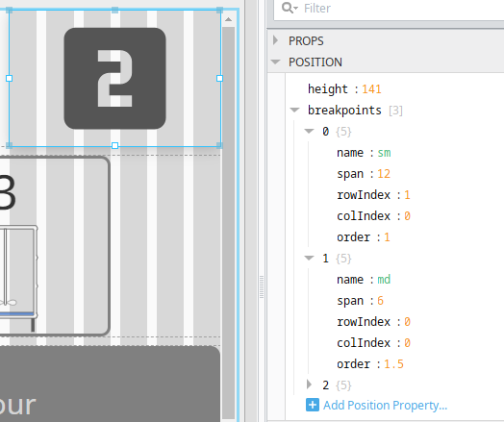Select the dark number 2 icon component
504x422 pixels.
click(115, 79)
